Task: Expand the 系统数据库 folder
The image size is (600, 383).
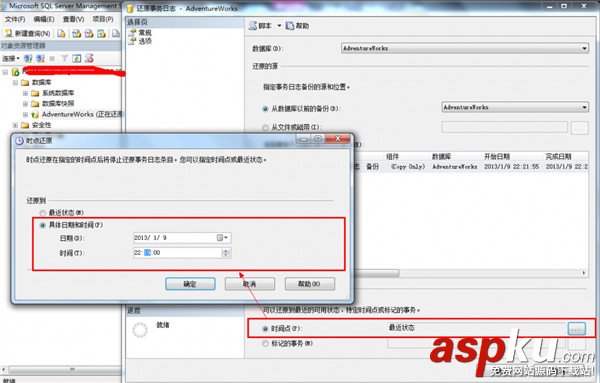Action: click(x=25, y=93)
